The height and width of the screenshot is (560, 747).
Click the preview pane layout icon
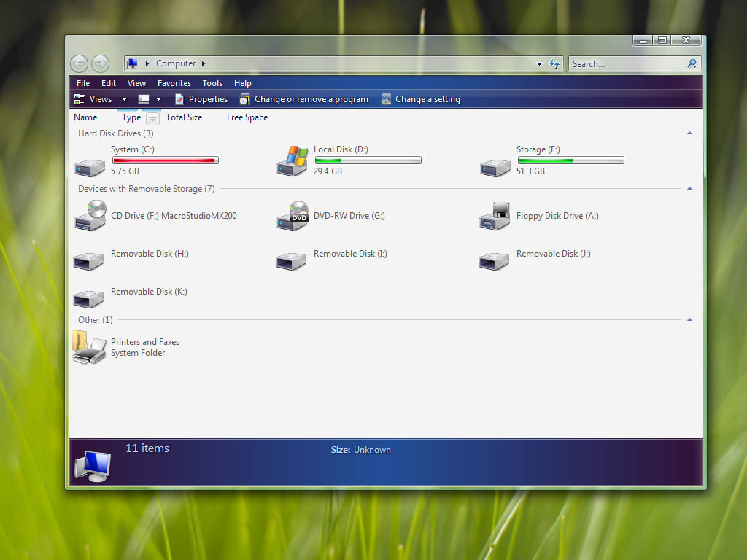(144, 99)
